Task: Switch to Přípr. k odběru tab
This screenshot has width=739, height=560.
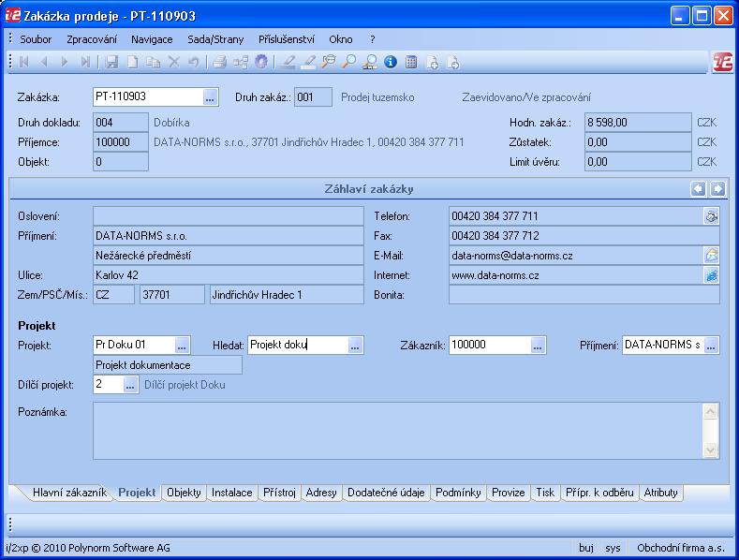Action: 599,493
